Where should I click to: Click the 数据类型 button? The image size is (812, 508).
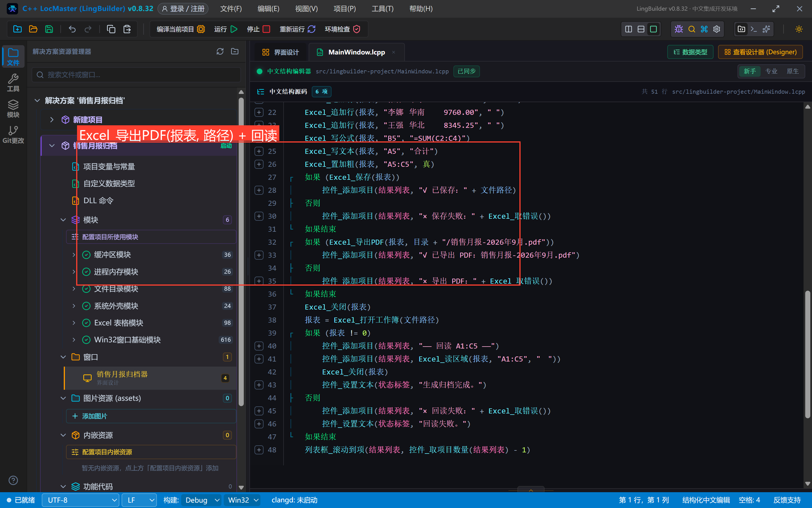(x=690, y=52)
